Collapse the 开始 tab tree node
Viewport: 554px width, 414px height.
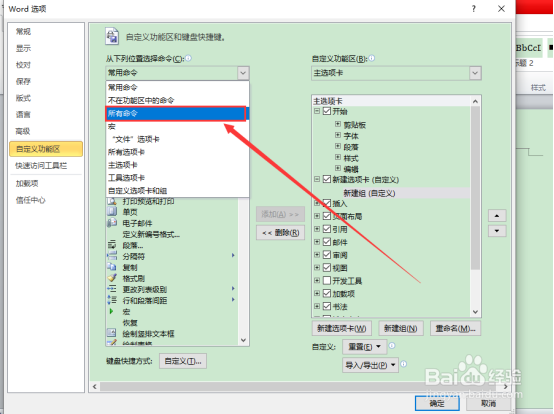click(x=317, y=111)
